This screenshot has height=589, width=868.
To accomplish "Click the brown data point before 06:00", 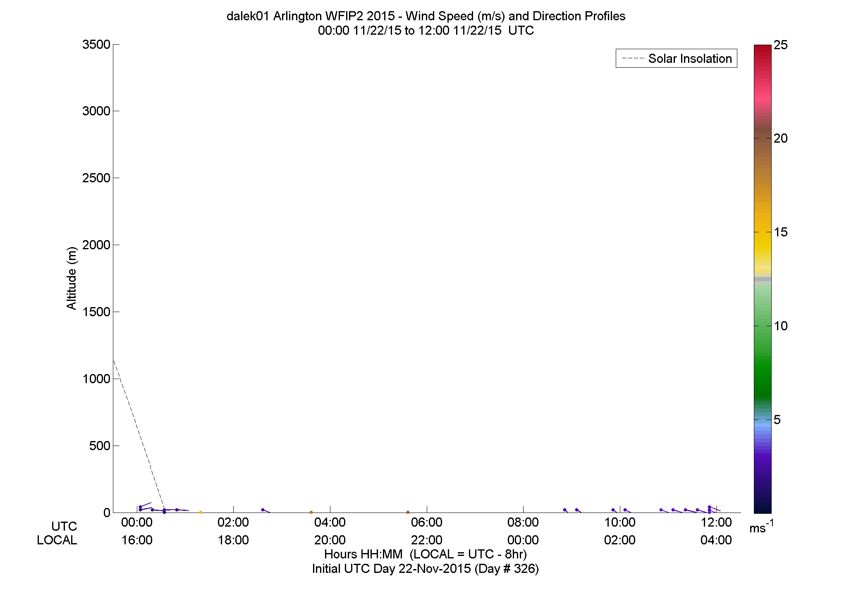I will (x=408, y=513).
